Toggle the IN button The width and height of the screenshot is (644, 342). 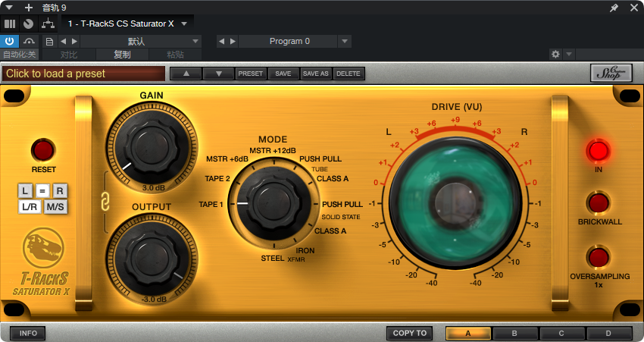coord(599,151)
